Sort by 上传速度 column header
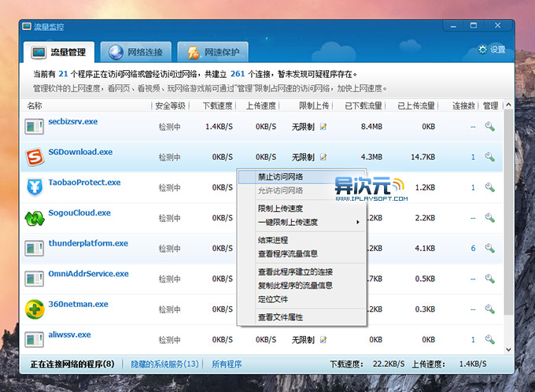 click(261, 105)
